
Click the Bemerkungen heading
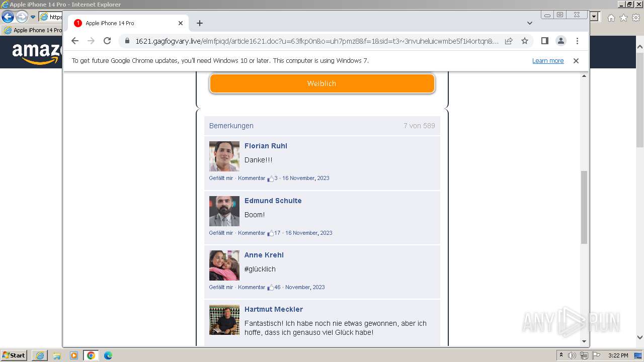click(x=231, y=126)
